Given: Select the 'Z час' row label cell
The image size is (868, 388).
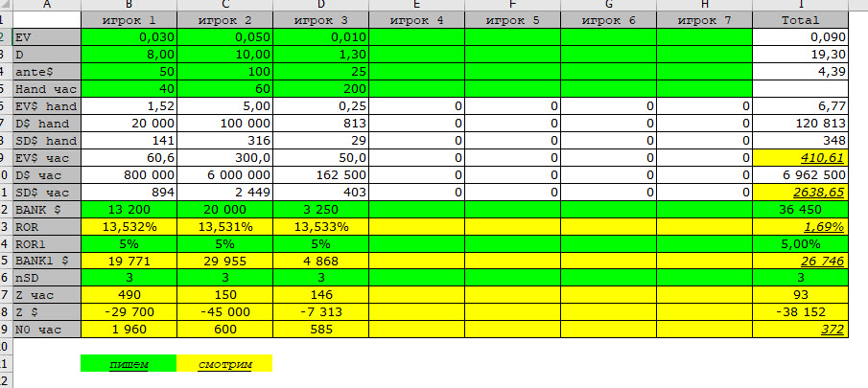Looking at the screenshot, I should (46, 295).
